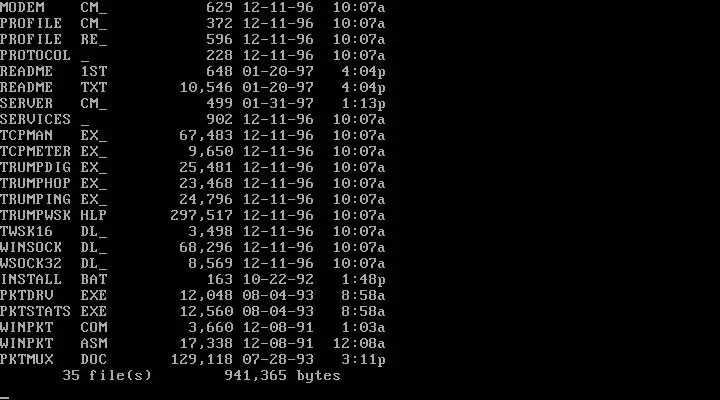Screen dimensions: 720x400
Task: Select the TRUMPING EX_ file entry
Action: pos(192,199)
